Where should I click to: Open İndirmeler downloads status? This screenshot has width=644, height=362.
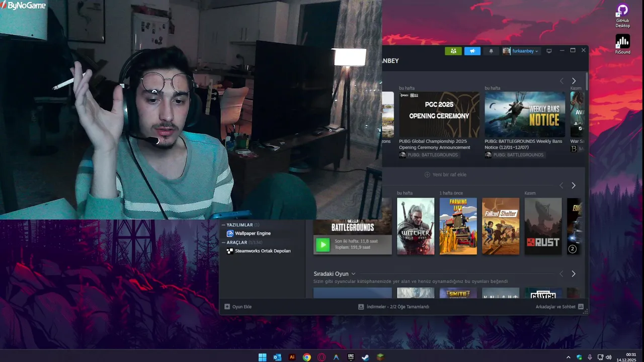coord(393,307)
